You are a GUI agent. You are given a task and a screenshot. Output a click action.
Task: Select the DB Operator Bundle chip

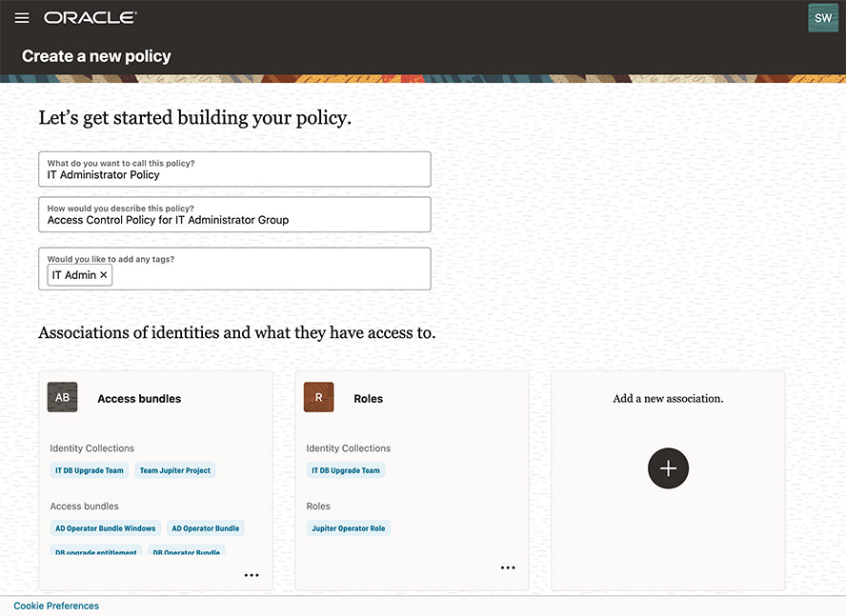[187, 552]
